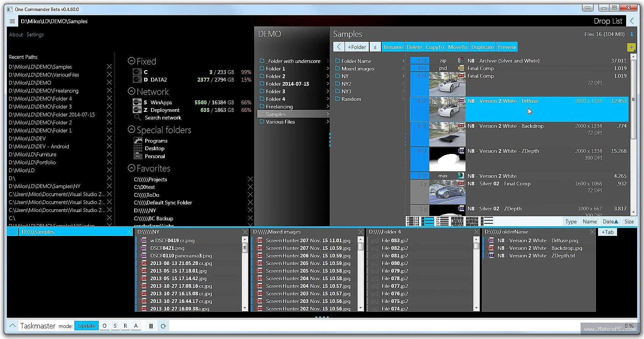Image resolution: width=644 pixels, height=339 pixels.
Task: Add a new tab with +Tab
Action: tap(608, 232)
